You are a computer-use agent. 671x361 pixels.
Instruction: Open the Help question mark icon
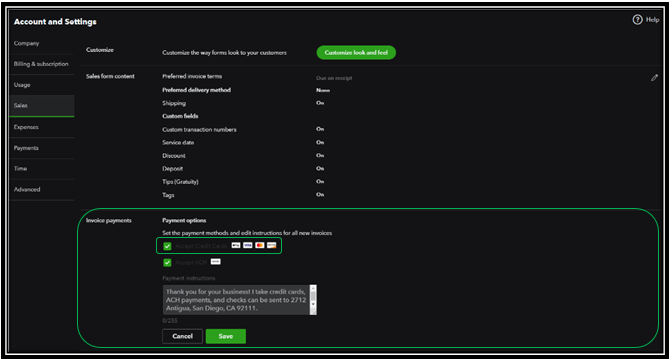(x=637, y=20)
